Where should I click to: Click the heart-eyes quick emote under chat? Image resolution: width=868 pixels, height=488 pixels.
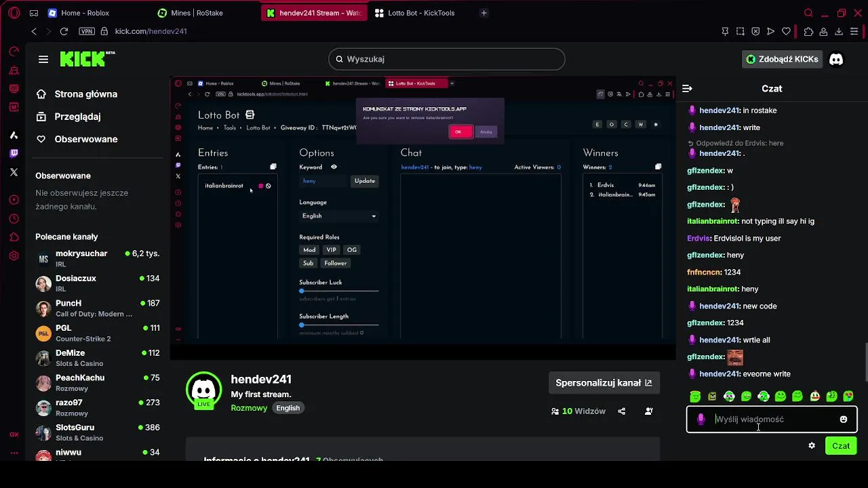tap(848, 396)
